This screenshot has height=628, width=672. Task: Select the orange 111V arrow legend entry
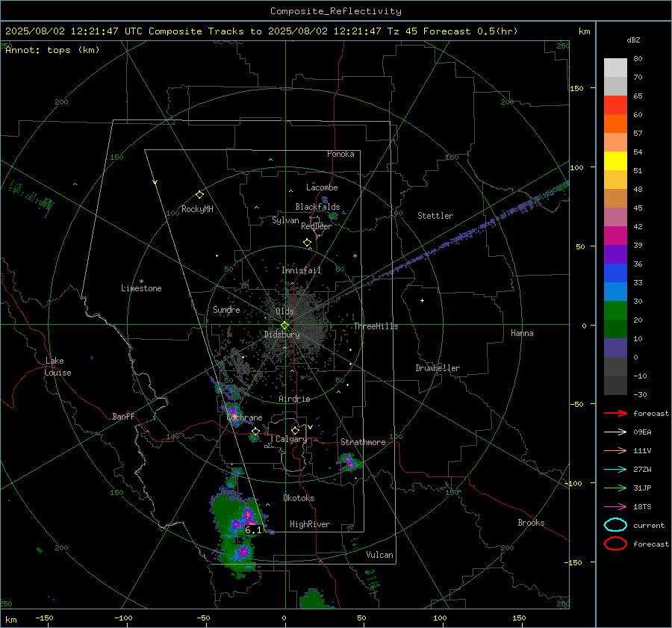point(615,450)
